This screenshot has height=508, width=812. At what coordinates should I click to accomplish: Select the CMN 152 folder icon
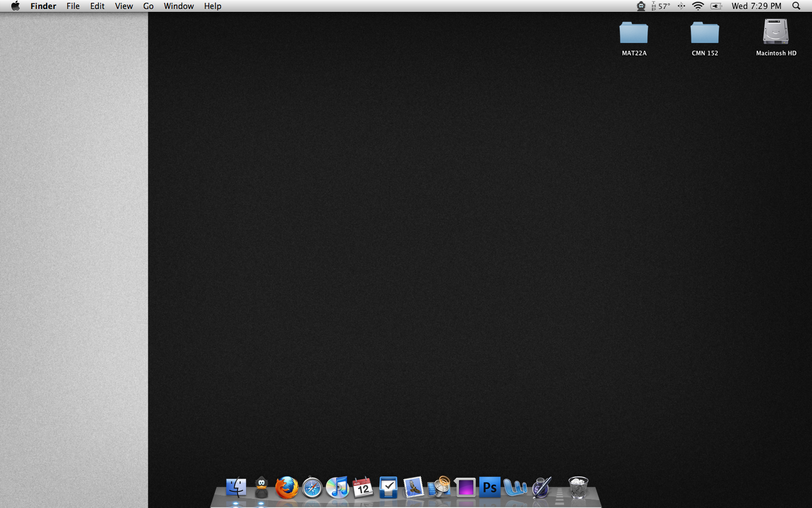[x=705, y=32]
